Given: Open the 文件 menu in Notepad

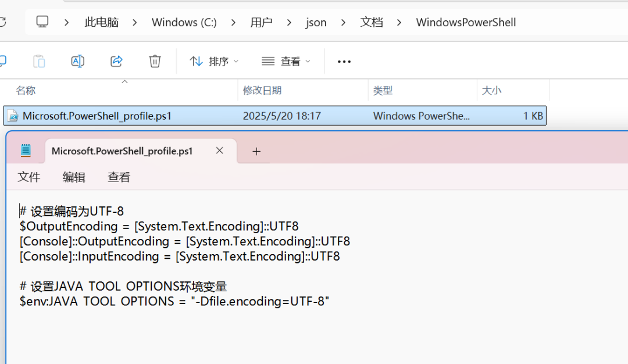Looking at the screenshot, I should [x=29, y=177].
